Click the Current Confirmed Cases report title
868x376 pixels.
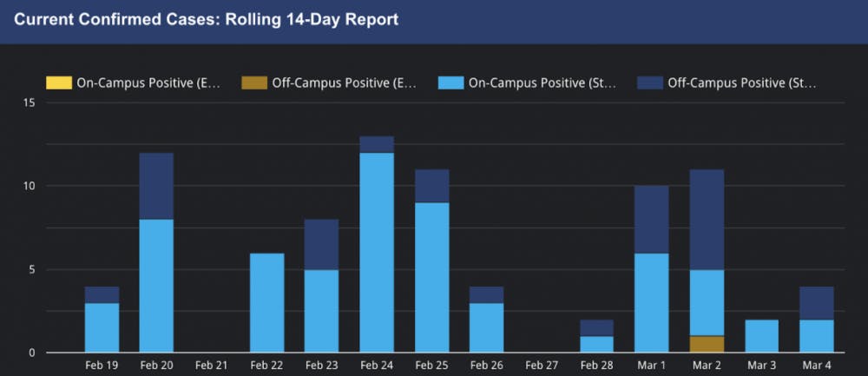pyautogui.click(x=207, y=19)
